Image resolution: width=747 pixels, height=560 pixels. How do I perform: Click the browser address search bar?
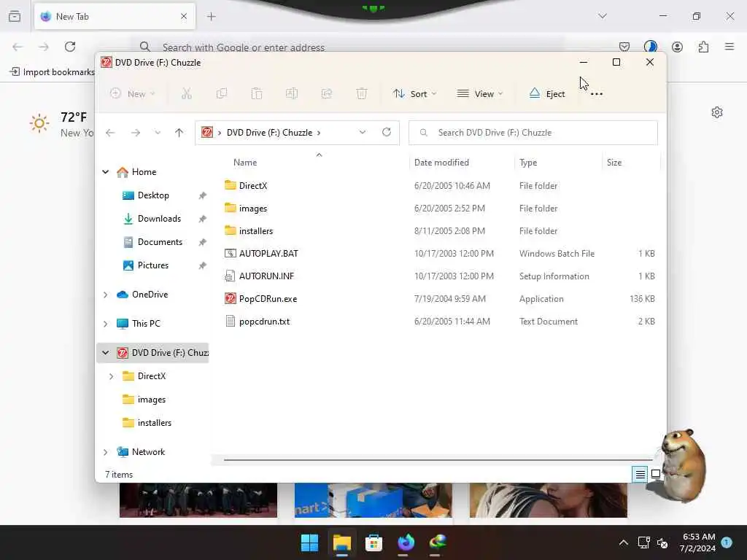tap(348, 47)
